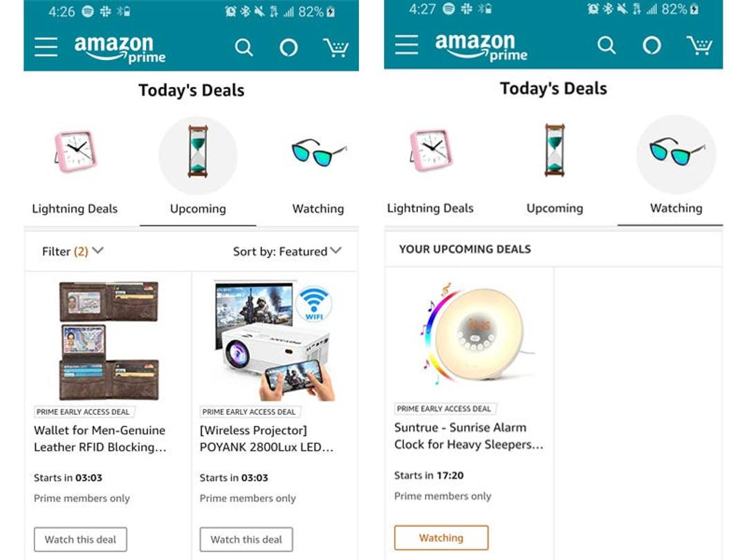Image resolution: width=747 pixels, height=560 pixels.
Task: Open shopping cart in left header
Action: tap(336, 47)
